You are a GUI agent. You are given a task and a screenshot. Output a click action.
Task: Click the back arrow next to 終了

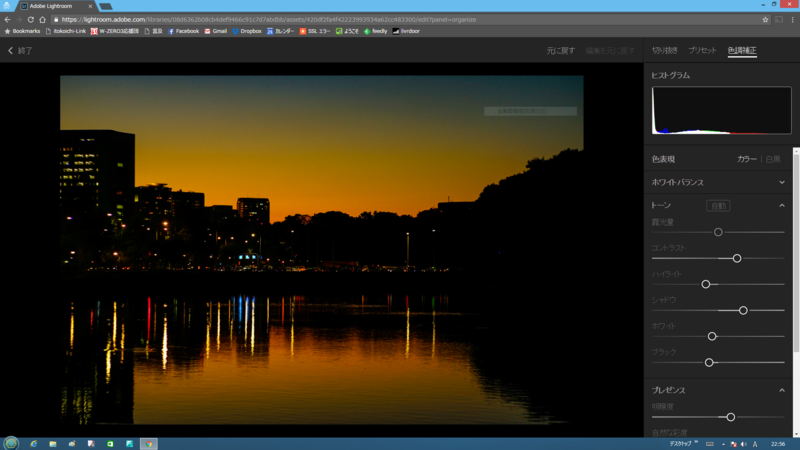[x=10, y=51]
